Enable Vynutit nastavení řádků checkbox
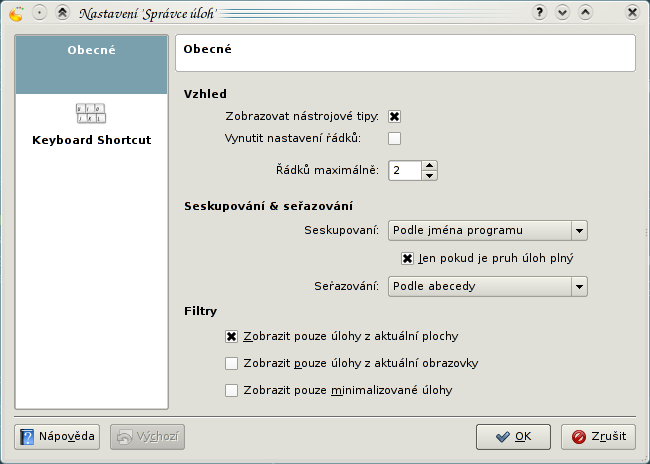650x464 pixels. point(394,138)
